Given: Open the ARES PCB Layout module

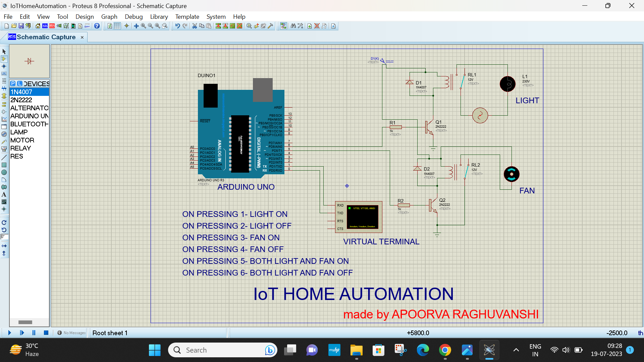Looking at the screenshot, I should click(x=52, y=26).
